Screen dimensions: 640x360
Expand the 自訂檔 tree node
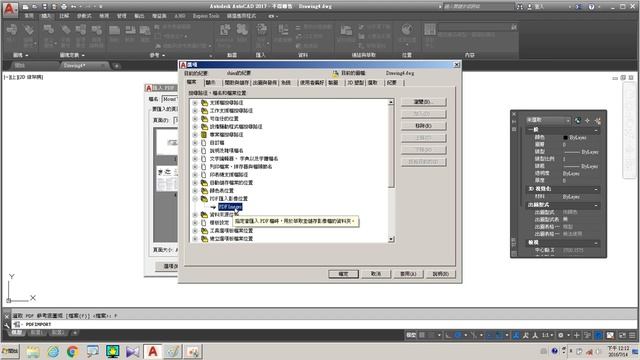[x=195, y=143]
